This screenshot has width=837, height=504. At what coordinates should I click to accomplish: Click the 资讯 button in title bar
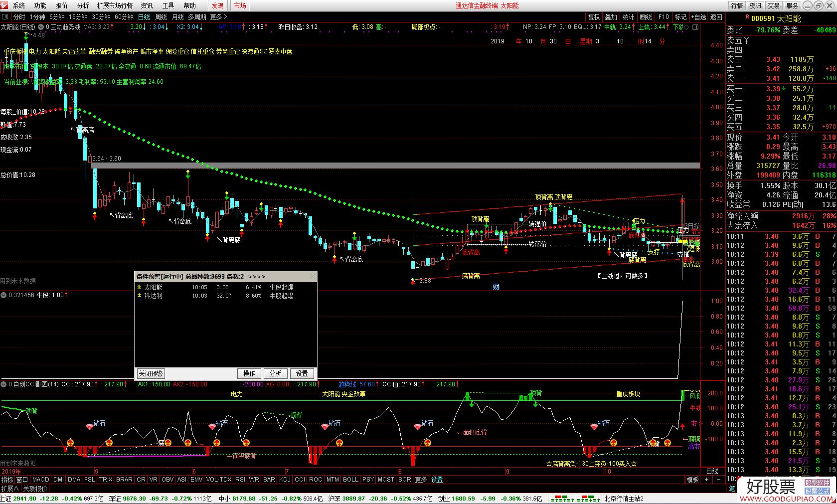click(756, 5)
